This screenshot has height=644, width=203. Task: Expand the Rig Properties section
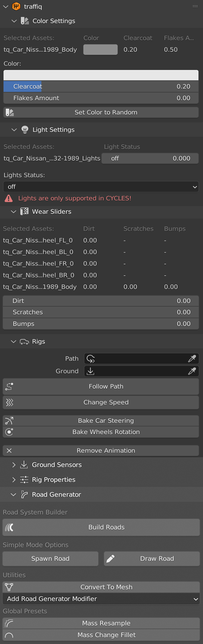14,480
